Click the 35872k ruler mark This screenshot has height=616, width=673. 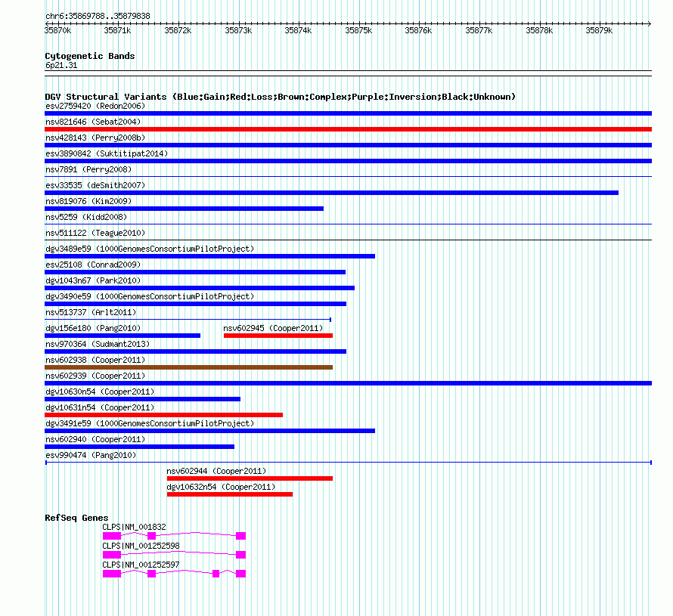(178, 30)
